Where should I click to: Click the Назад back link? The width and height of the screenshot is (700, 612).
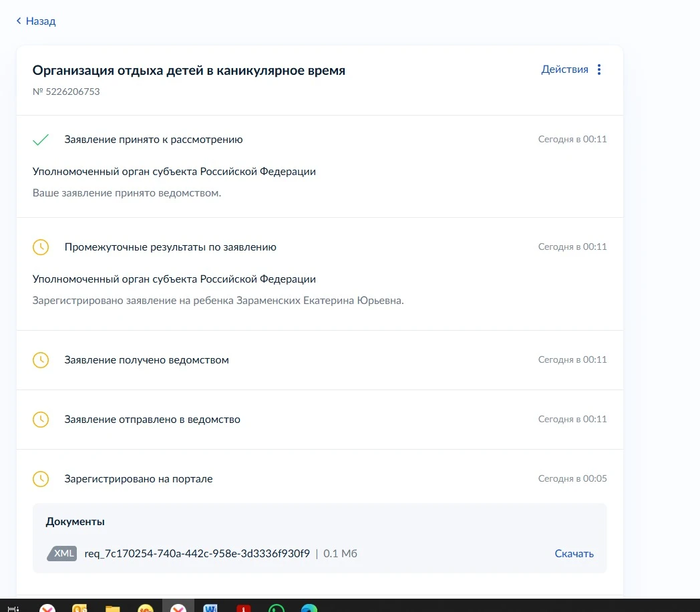coord(40,21)
